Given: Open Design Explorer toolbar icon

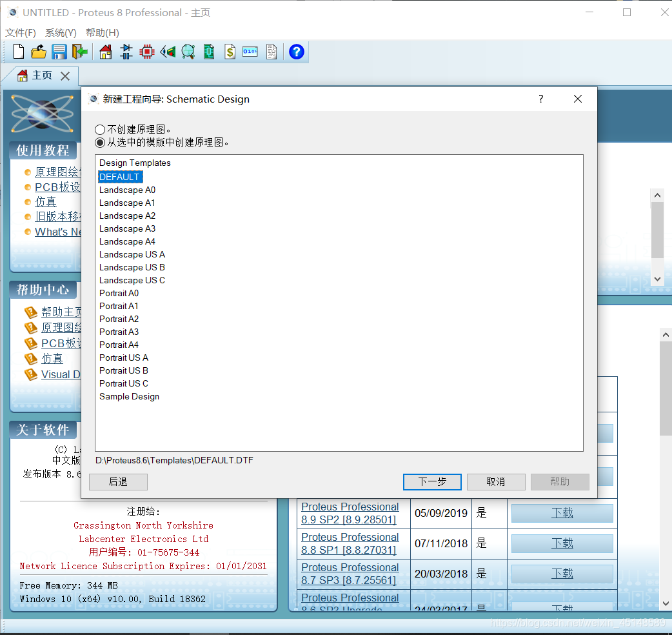Looking at the screenshot, I should click(x=209, y=52).
